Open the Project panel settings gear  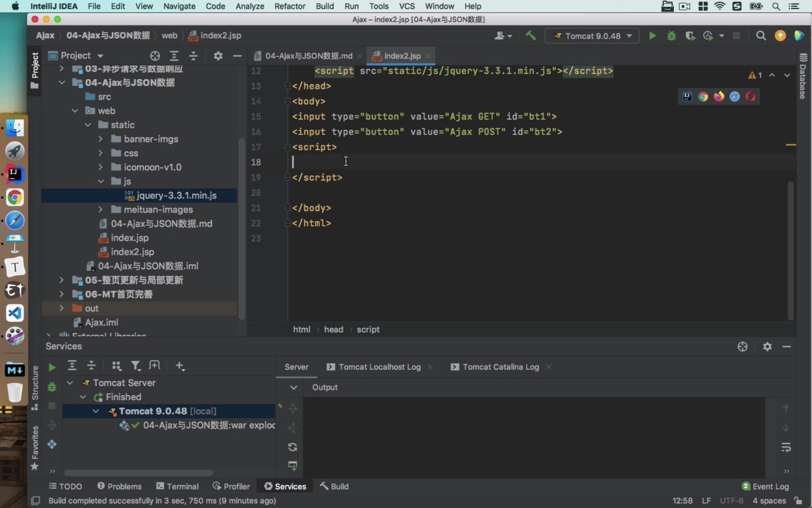[218, 56]
